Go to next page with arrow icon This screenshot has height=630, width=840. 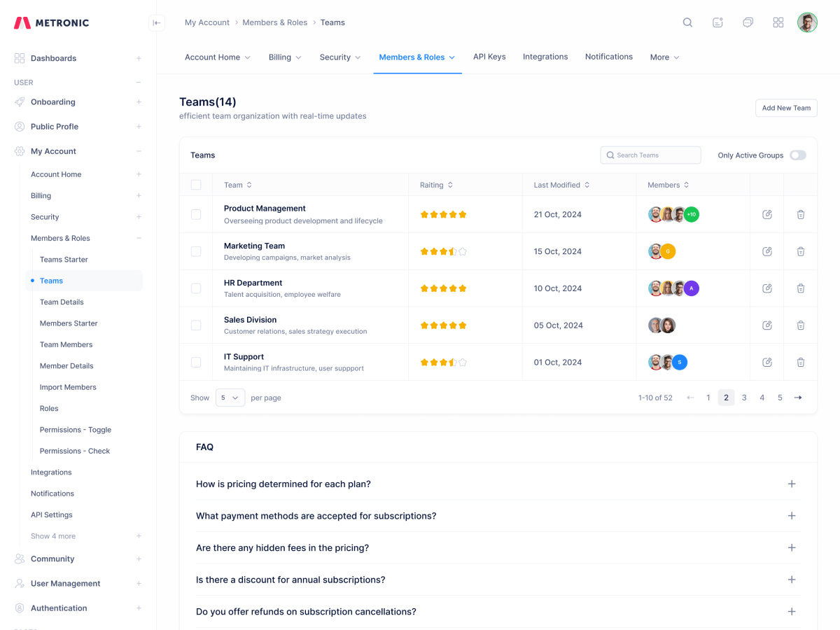click(x=798, y=398)
